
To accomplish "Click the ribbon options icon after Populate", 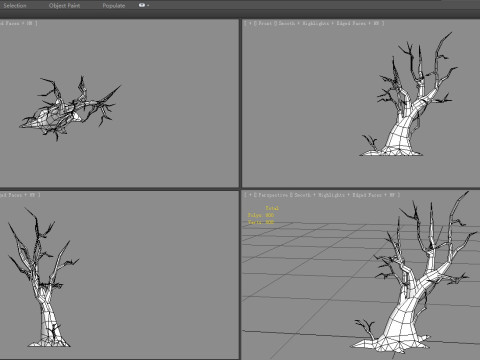I will point(142,5).
